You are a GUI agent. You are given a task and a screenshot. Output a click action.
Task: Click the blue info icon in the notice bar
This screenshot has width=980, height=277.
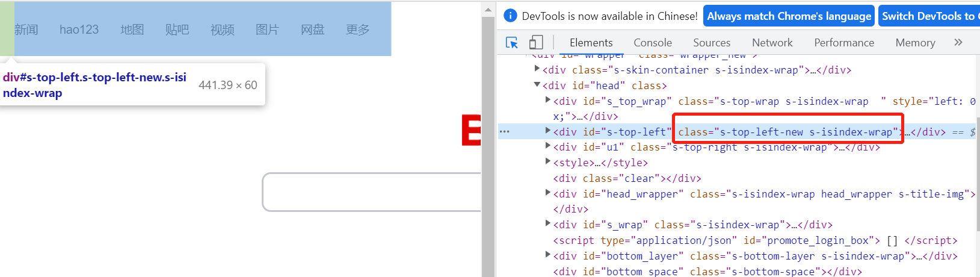(x=510, y=16)
